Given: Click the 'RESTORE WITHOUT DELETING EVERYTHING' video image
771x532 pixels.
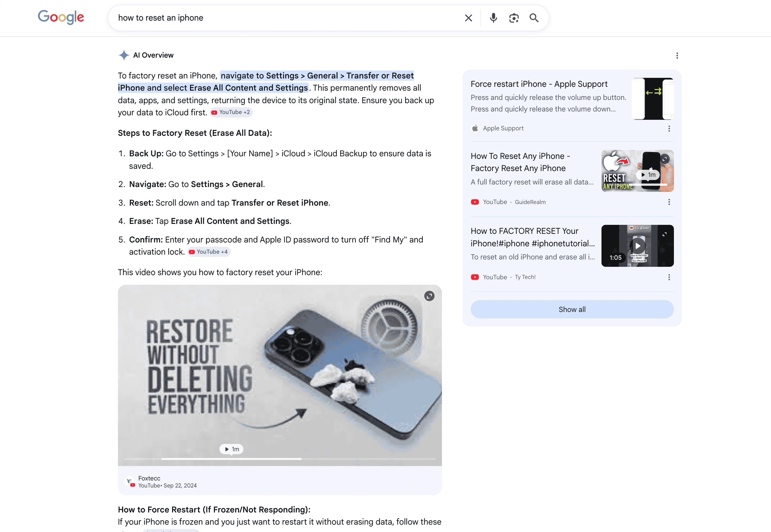Looking at the screenshot, I should pyautogui.click(x=279, y=375).
